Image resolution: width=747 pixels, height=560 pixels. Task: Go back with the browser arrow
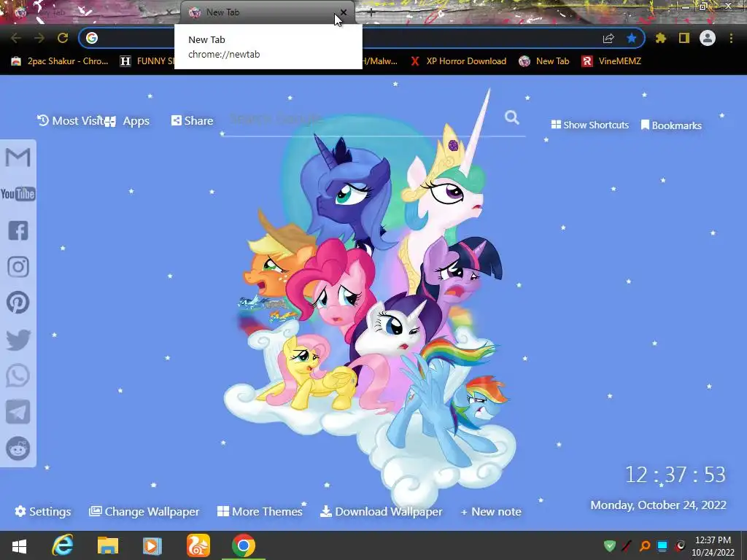16,38
